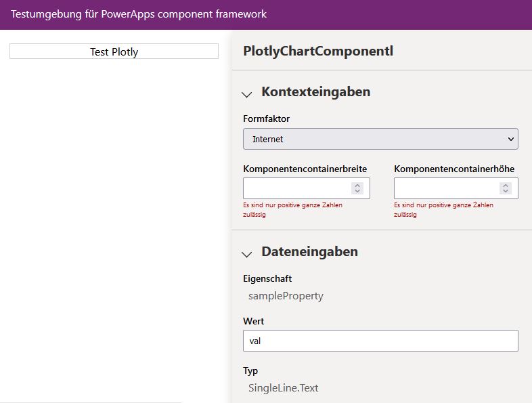Decrease Komponentencontainerhöhe with the down arrow
The image size is (532, 403).
click(506, 192)
